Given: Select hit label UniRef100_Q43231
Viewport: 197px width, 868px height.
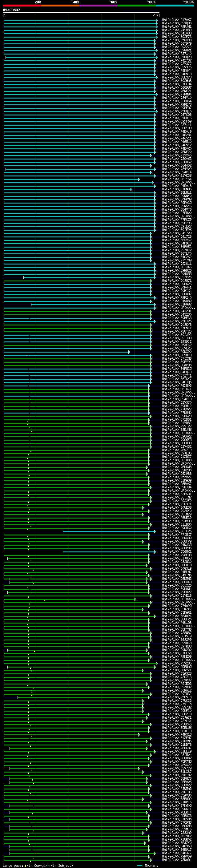Looking at the screenshot, I should (176, 311).
